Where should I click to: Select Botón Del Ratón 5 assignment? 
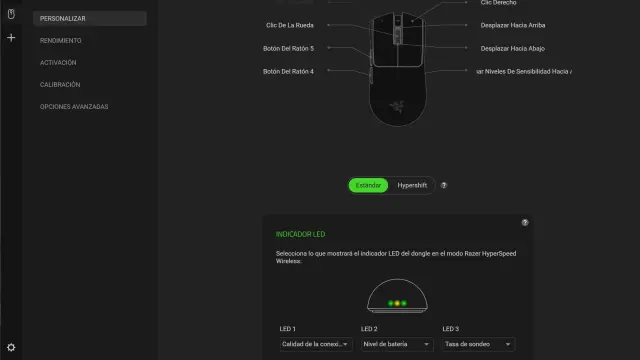coord(289,49)
